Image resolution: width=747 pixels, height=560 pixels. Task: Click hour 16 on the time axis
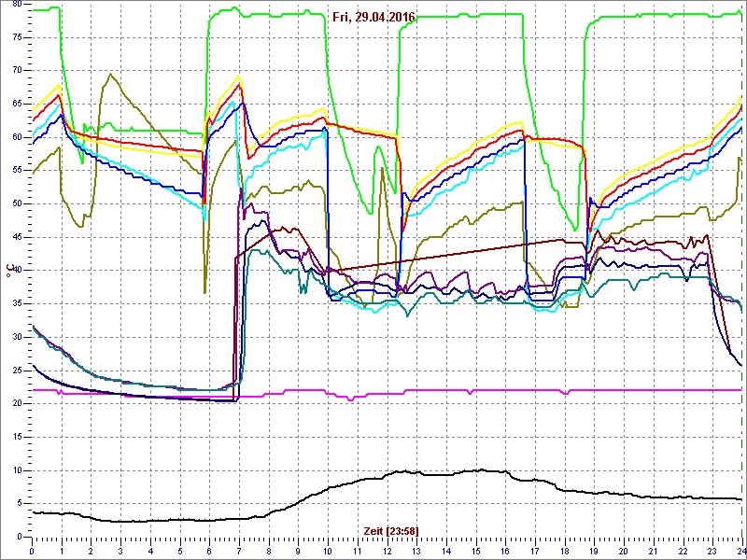(505, 550)
